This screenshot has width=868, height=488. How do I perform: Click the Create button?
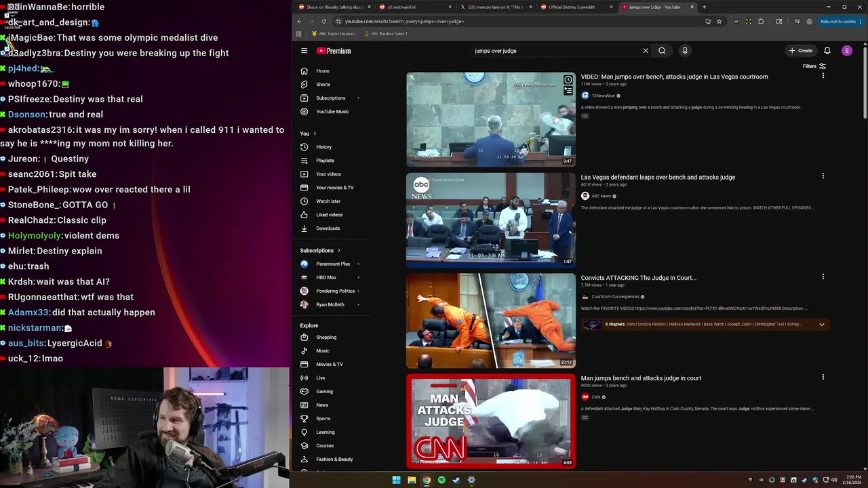coord(801,51)
